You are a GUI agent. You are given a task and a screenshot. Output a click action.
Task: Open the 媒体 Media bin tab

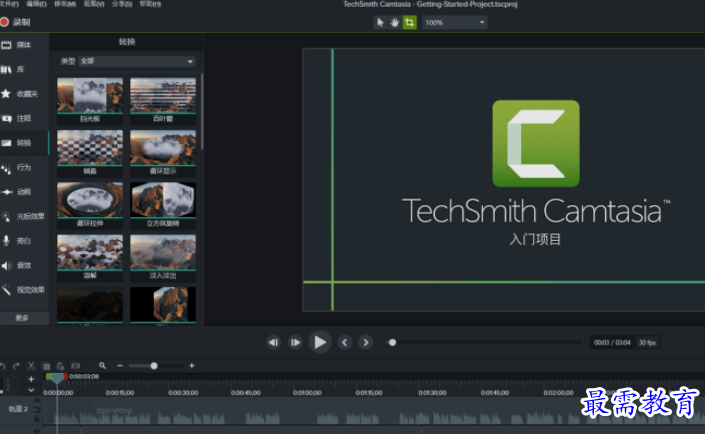24,45
